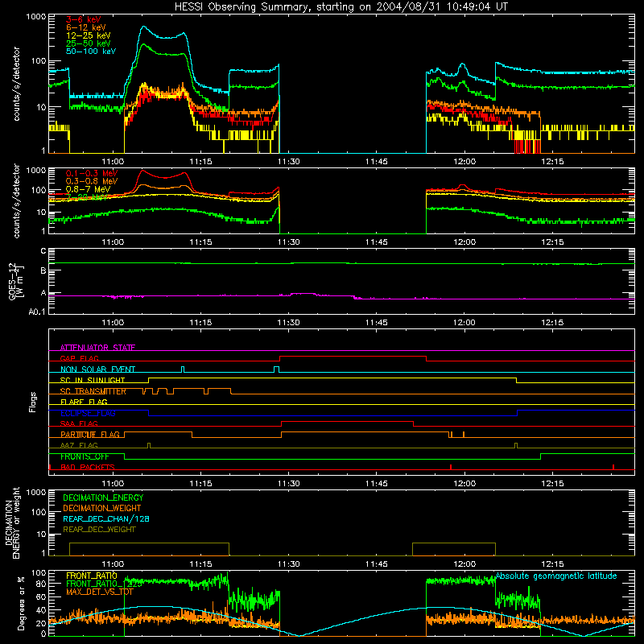Click the Flags axis title
Screen dimensions: 644x644
[33, 402]
